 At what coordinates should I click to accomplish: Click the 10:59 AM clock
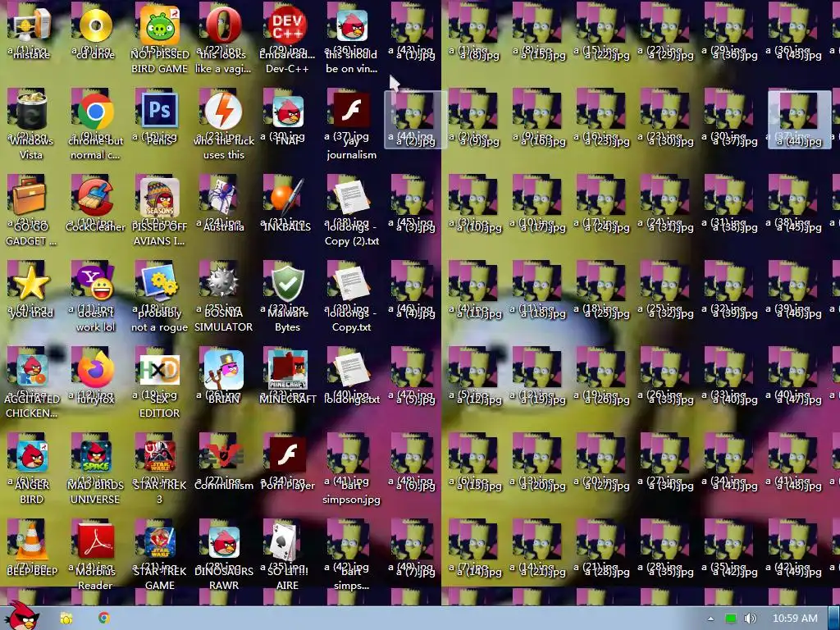[795, 619]
